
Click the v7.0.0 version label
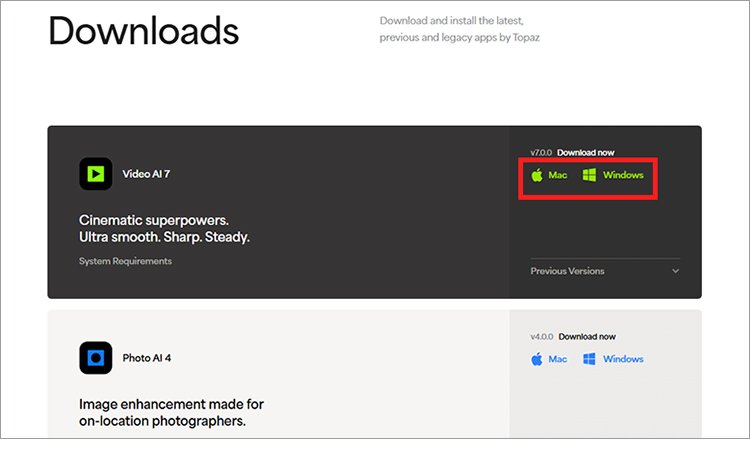541,153
